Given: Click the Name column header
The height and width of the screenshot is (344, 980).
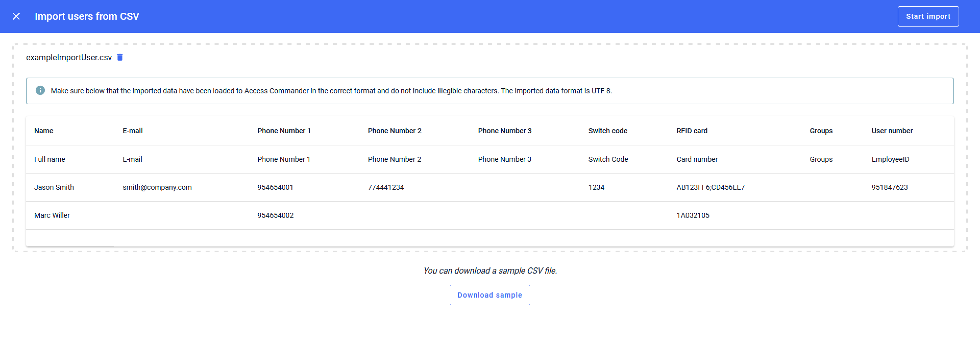Looking at the screenshot, I should (44, 130).
